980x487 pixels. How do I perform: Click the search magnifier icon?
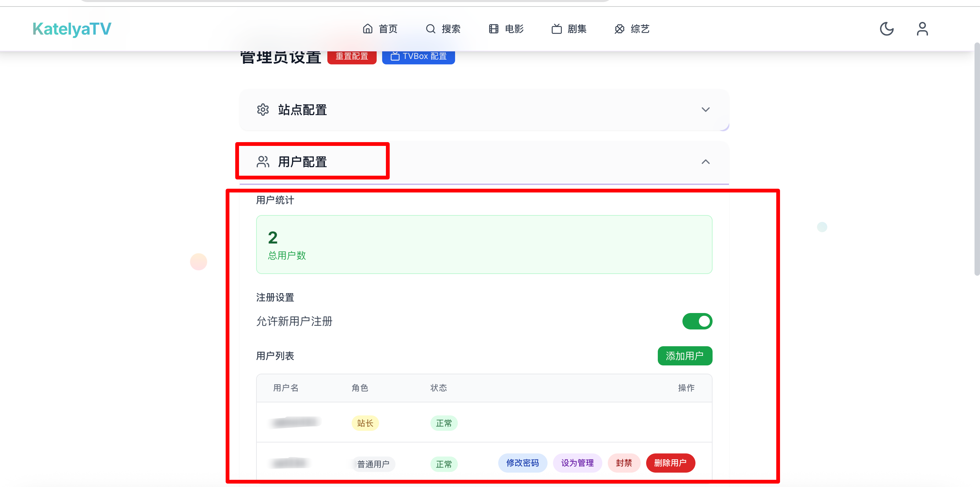coord(430,29)
